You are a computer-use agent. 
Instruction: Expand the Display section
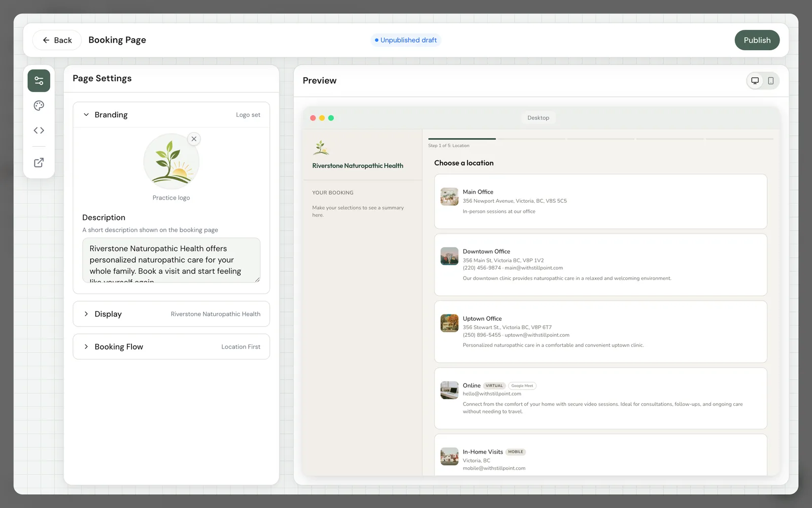(171, 314)
